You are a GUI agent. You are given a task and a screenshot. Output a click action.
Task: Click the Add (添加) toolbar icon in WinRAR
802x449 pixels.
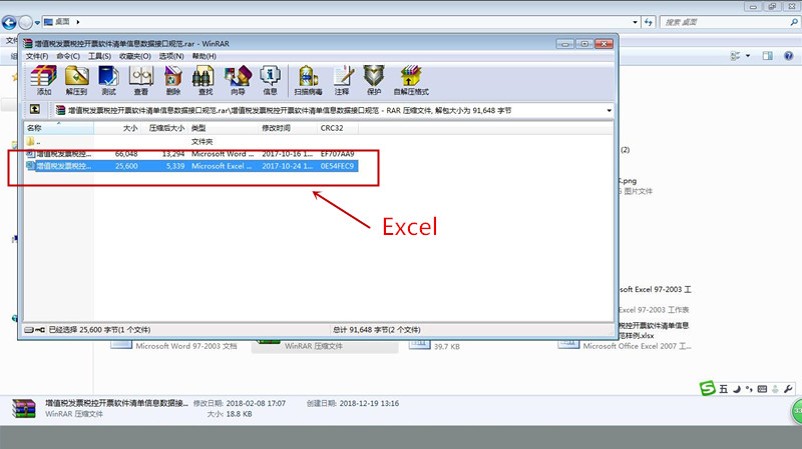[43, 80]
